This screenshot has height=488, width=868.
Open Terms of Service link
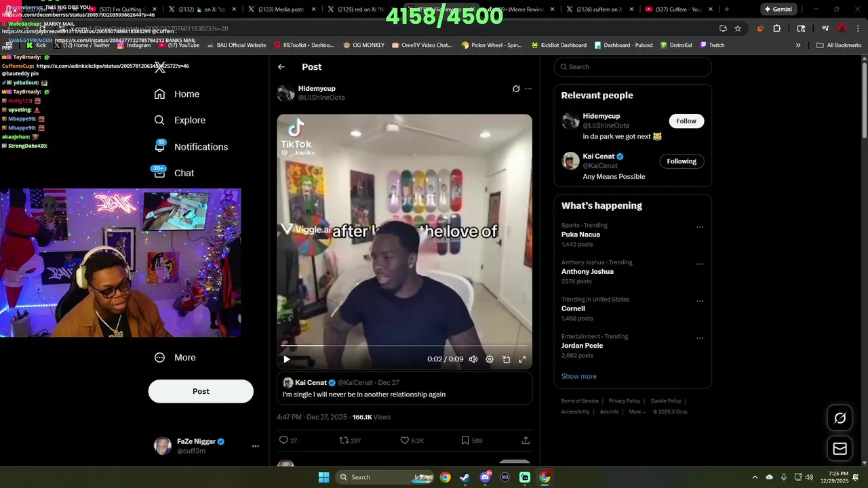[x=580, y=401]
